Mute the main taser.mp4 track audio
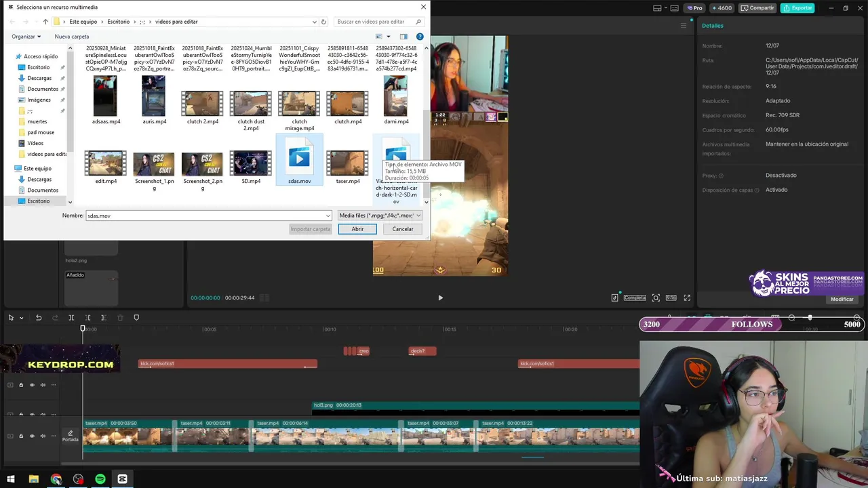 pos(43,436)
